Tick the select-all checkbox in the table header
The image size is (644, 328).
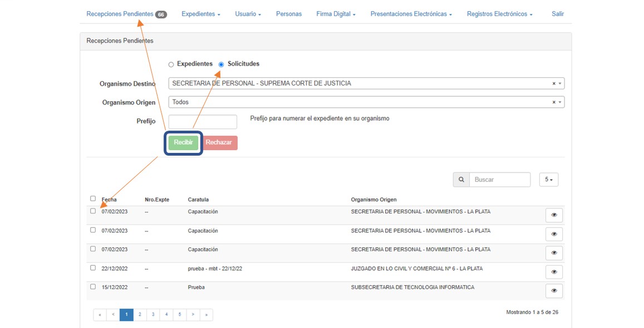[x=93, y=198]
